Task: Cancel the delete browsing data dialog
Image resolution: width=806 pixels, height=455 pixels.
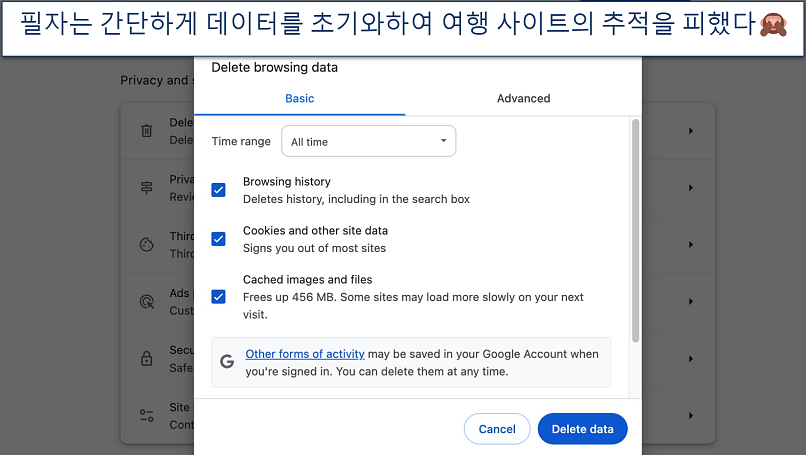Action: click(x=497, y=429)
